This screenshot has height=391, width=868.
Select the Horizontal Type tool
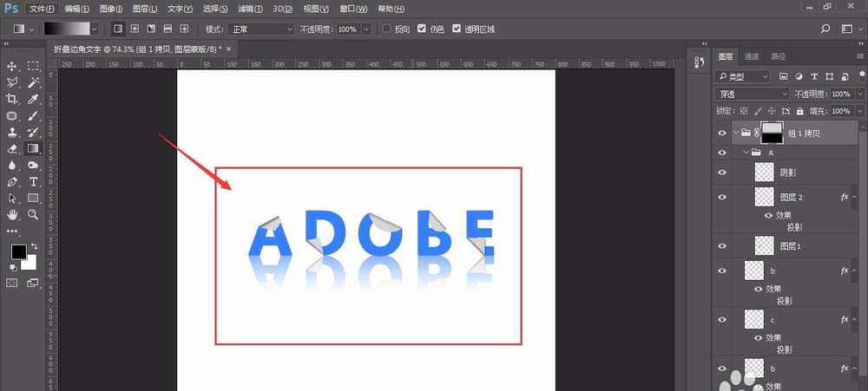(33, 181)
